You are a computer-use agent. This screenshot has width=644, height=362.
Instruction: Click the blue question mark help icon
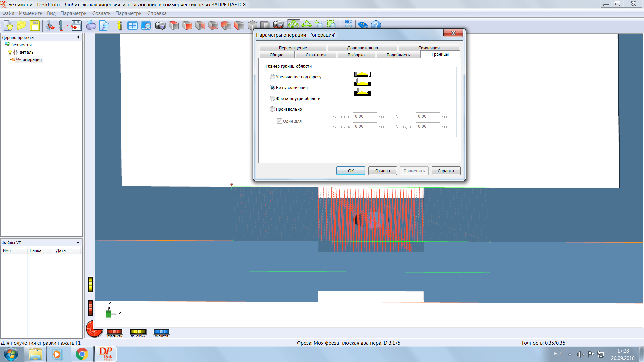[376, 25]
